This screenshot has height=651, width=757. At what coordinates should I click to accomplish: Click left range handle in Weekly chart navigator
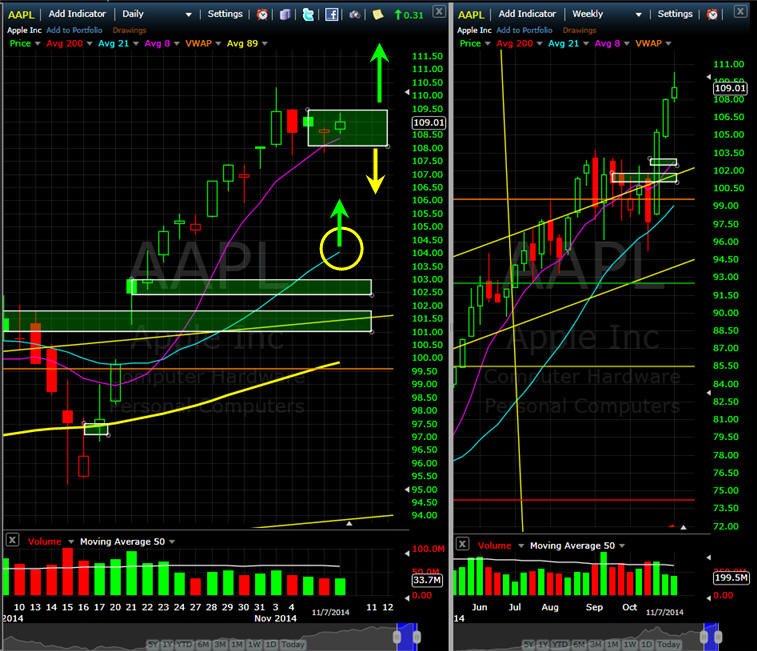click(704, 637)
